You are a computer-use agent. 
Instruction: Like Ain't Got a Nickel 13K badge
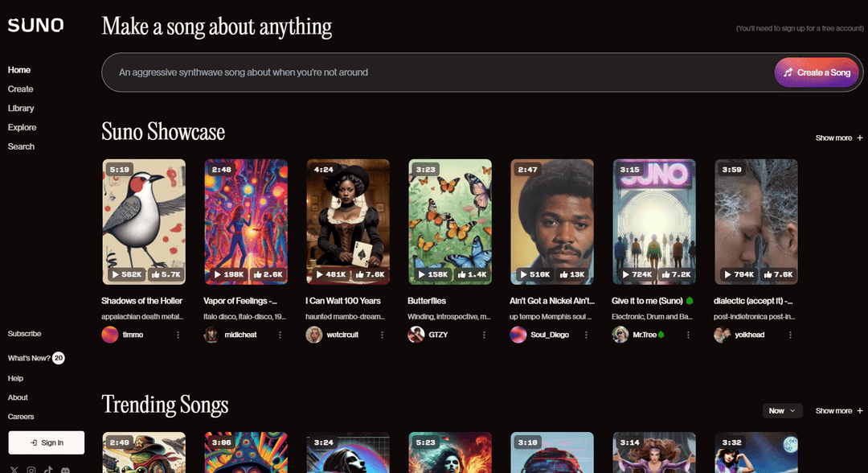tap(572, 274)
